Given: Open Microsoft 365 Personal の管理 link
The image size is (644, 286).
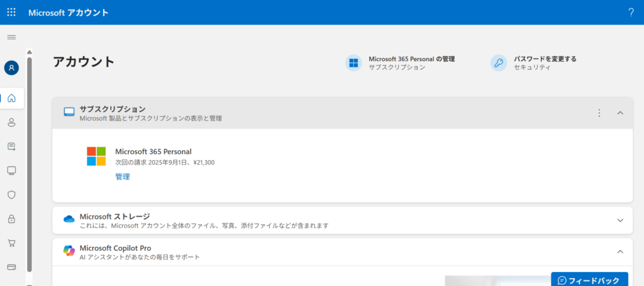Looking at the screenshot, I should [411, 59].
